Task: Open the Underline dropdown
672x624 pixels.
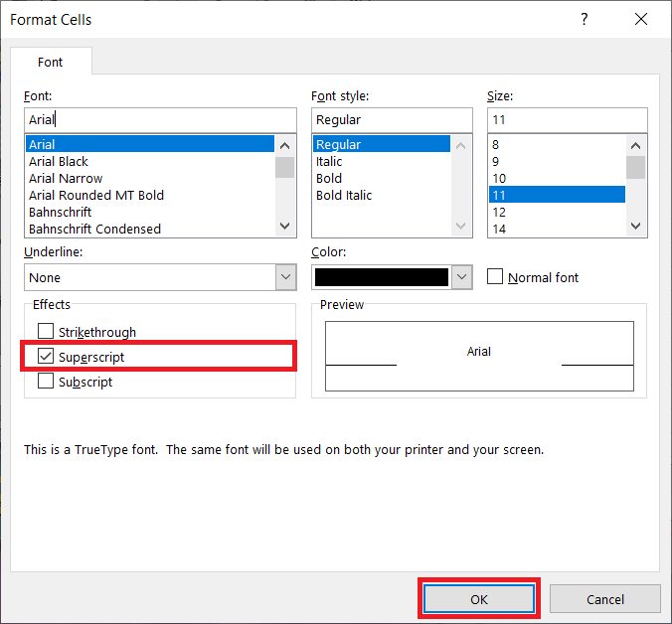Action: [285, 277]
